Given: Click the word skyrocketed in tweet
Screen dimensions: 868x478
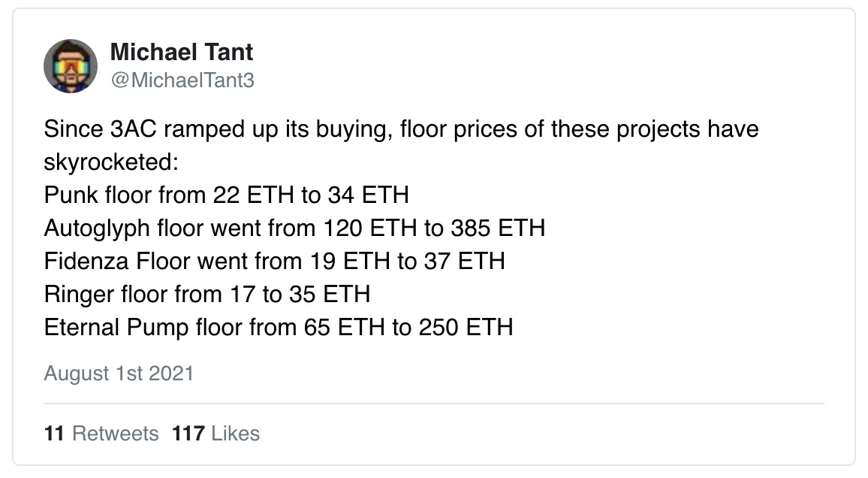Looking at the screenshot, I should [108, 162].
